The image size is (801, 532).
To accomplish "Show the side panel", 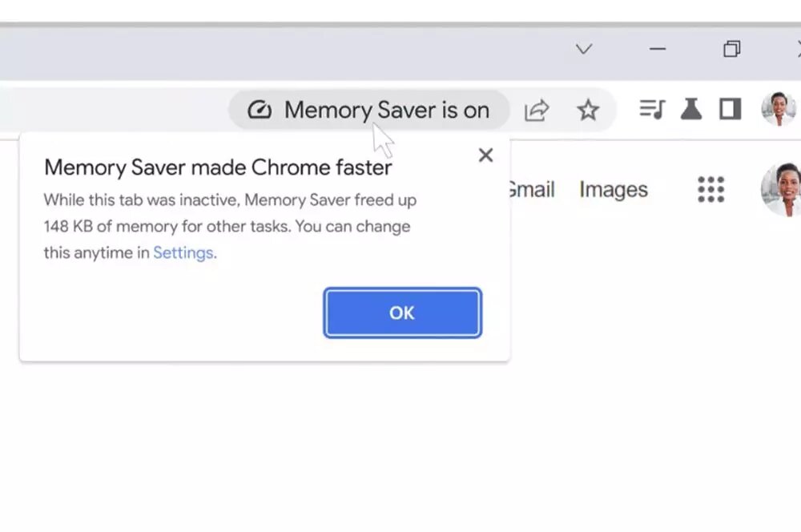I will (x=730, y=109).
